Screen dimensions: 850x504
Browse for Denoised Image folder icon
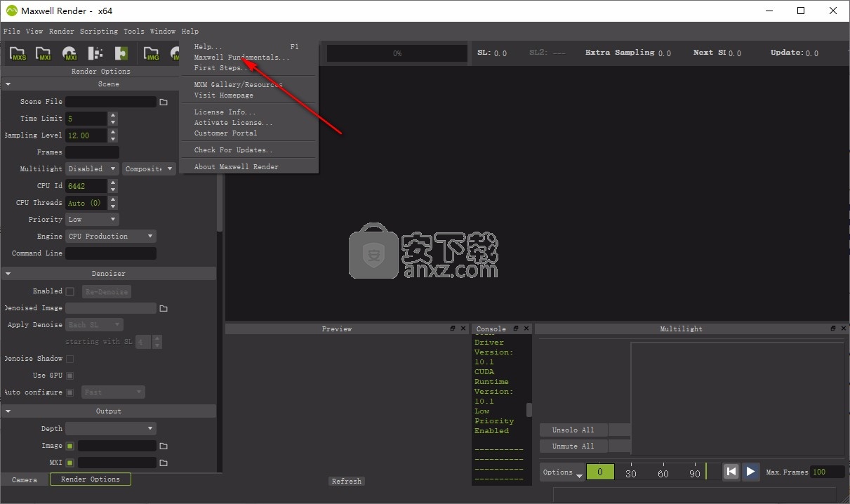pyautogui.click(x=164, y=308)
